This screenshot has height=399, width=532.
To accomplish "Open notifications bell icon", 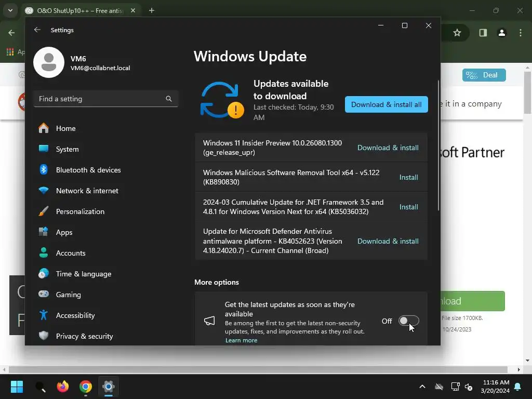I will coord(518,387).
